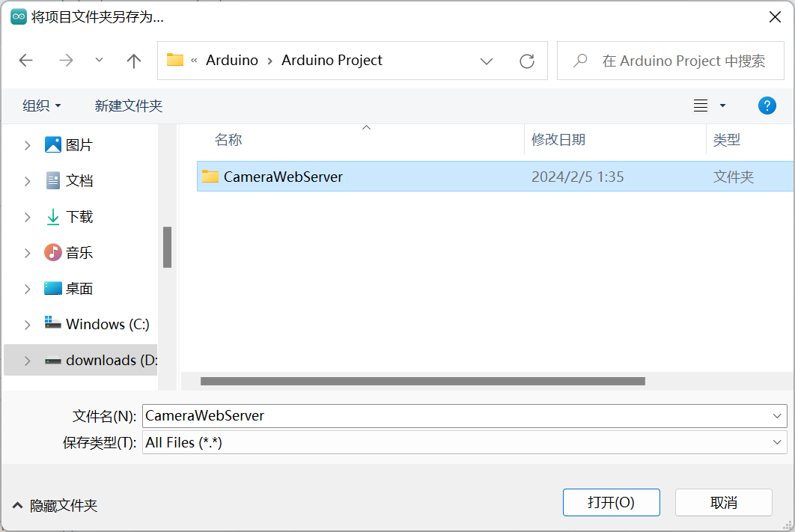Go up one folder level

click(134, 61)
